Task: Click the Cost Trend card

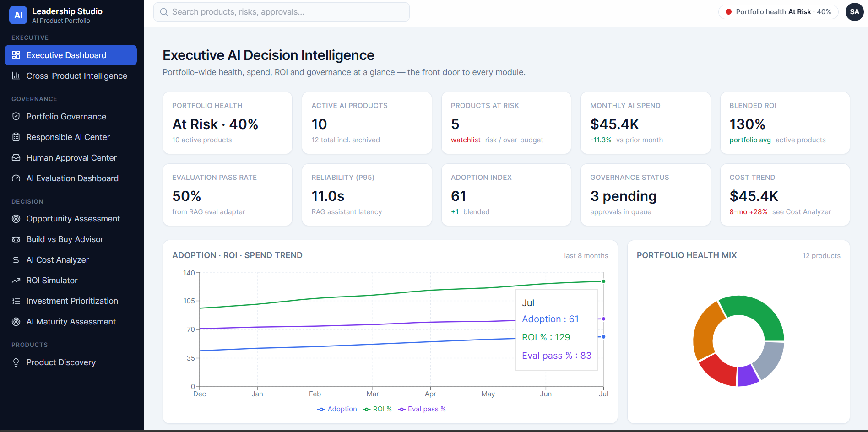Action: (785, 195)
